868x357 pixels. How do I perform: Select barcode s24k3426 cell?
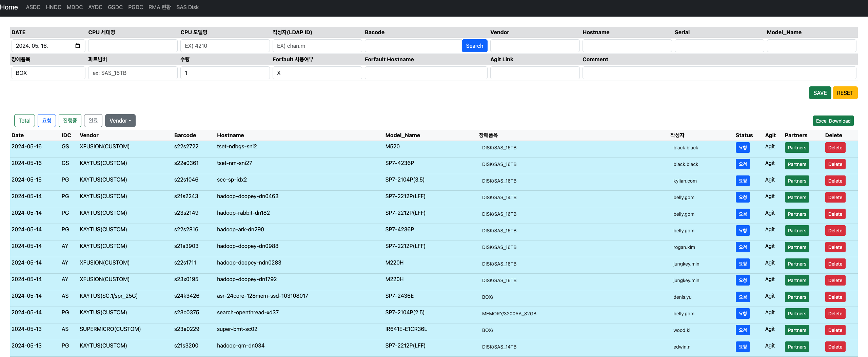pos(186,296)
